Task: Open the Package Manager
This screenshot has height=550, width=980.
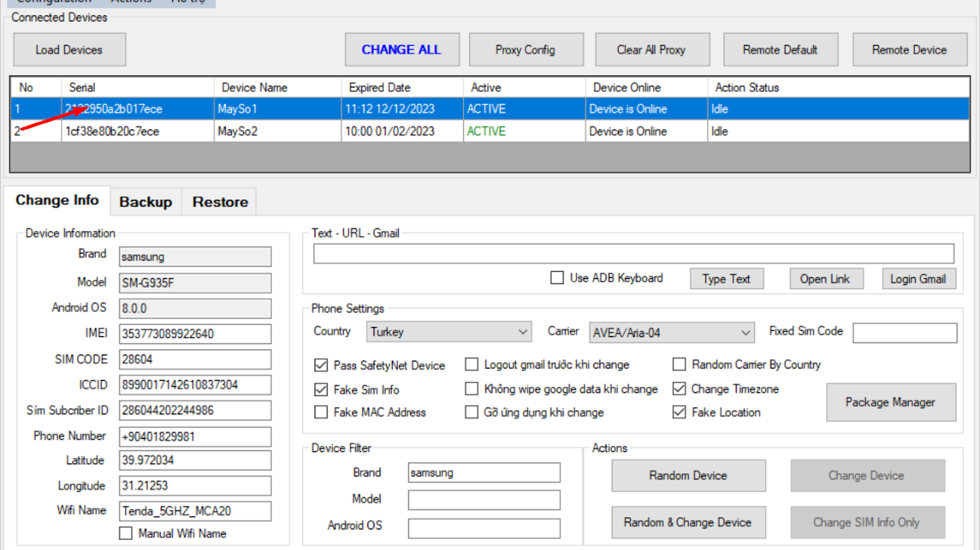Action: [890, 402]
